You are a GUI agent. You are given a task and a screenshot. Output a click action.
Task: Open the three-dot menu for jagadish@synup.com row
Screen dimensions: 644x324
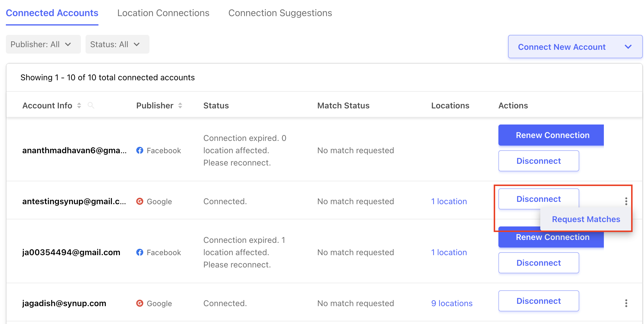tap(626, 303)
